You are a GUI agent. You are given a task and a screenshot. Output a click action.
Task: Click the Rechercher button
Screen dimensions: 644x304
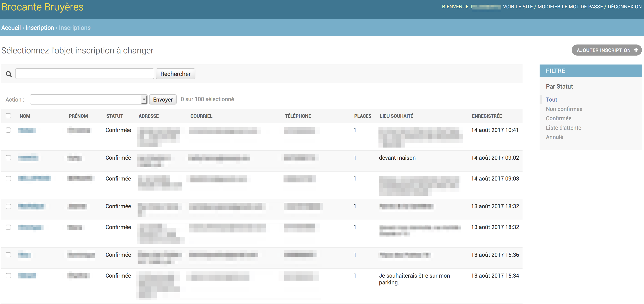[x=176, y=74]
